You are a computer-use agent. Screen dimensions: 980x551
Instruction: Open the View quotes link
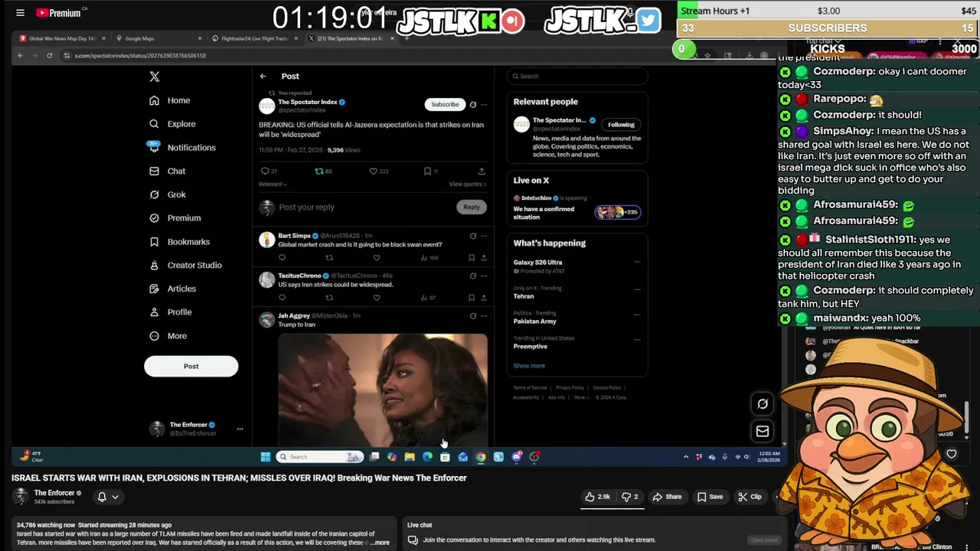pos(467,184)
